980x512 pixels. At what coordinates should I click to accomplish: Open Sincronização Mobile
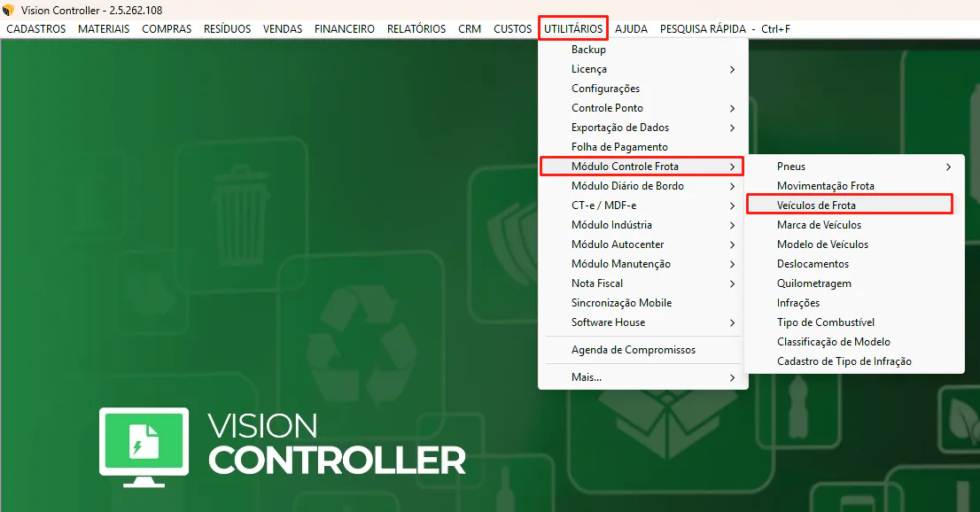point(643,303)
